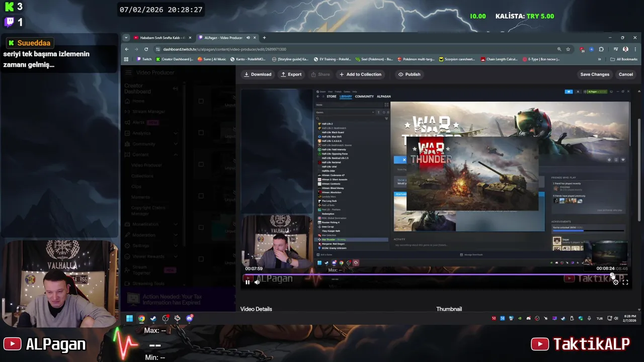The height and width of the screenshot is (362, 644).
Task: Open the Chrome media control icon
Action: tap(615, 49)
